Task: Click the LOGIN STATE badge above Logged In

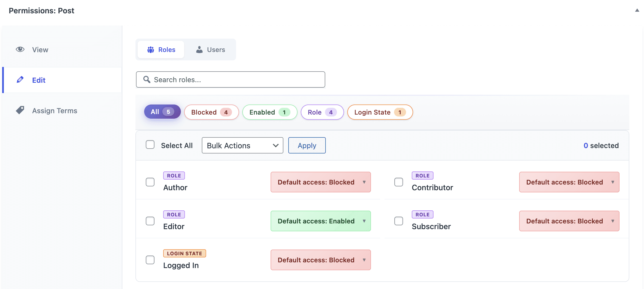Action: 185,253
